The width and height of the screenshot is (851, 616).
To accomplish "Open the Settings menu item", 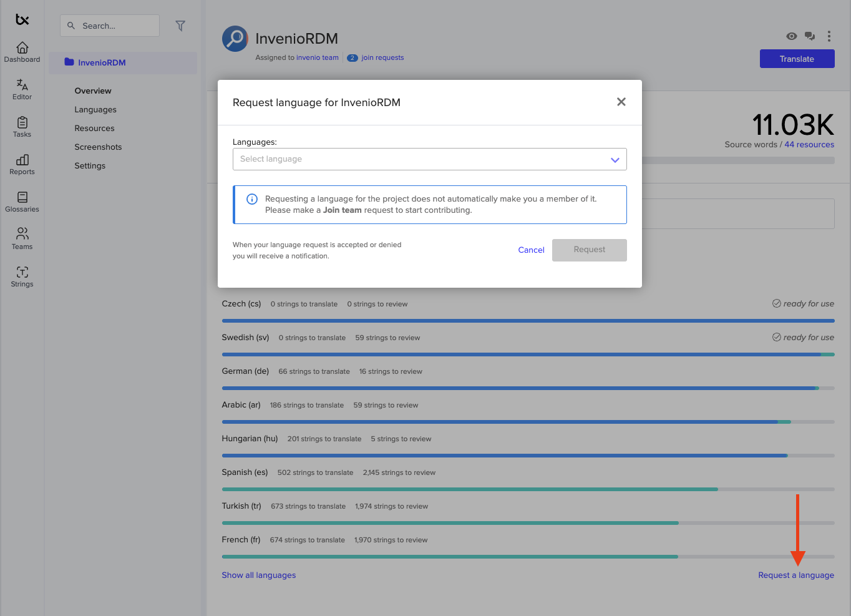I will click(x=90, y=165).
